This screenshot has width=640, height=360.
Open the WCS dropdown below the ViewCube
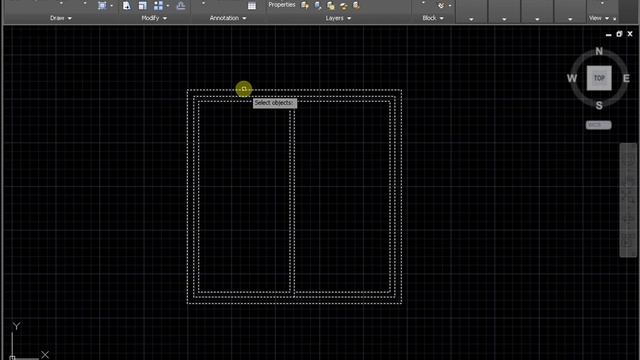(x=598, y=125)
